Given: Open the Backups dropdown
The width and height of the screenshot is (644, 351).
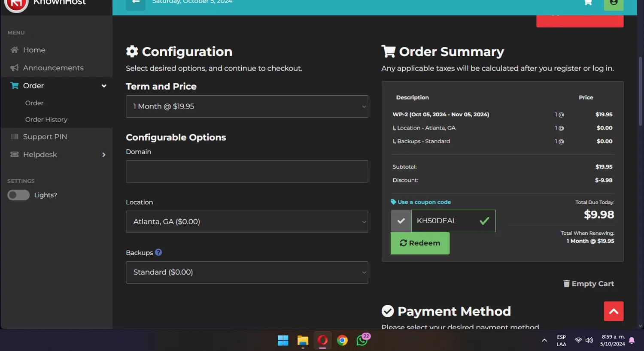Looking at the screenshot, I should click(x=247, y=272).
